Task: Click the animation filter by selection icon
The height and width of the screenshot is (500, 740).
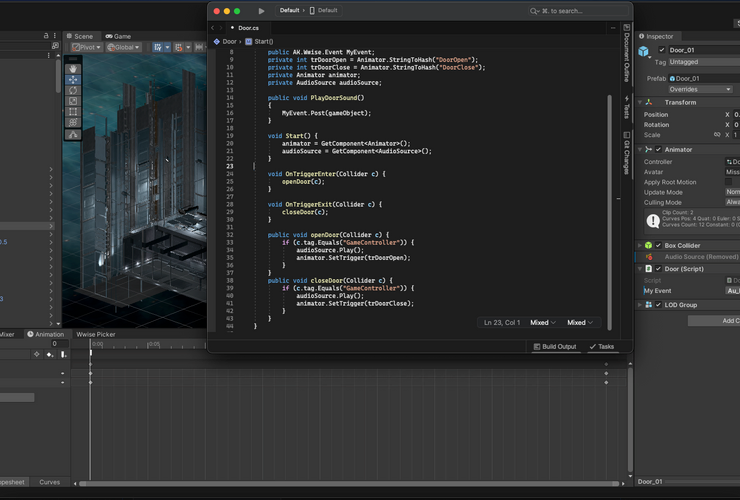Action: 37,354
